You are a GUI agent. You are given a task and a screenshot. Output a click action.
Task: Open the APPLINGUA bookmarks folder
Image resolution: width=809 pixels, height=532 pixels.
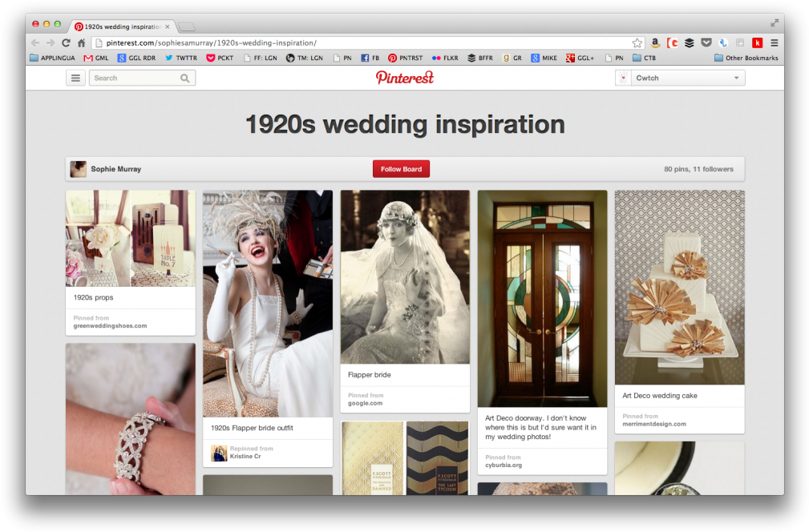52,58
